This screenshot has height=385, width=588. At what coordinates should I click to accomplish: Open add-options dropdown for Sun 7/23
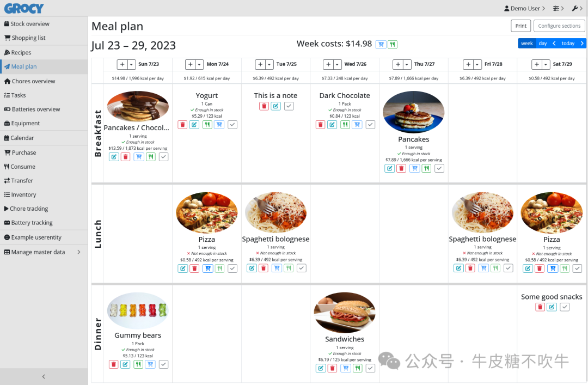131,65
